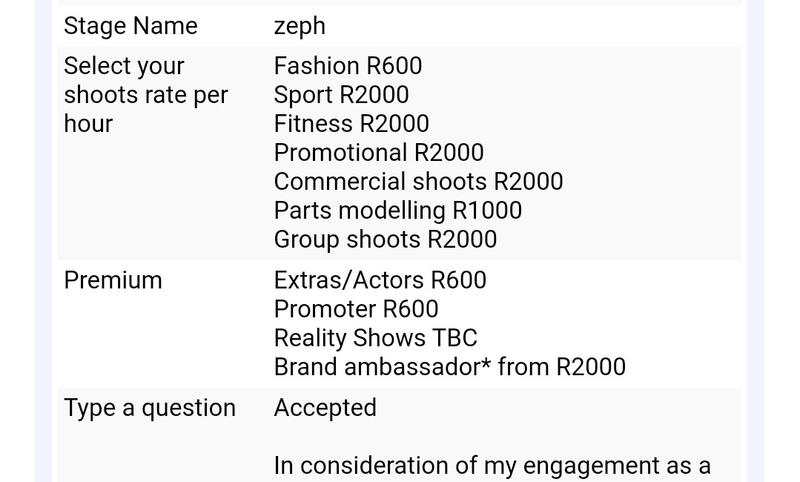
Task: Click the word hour in rate label
Action: click(x=88, y=123)
